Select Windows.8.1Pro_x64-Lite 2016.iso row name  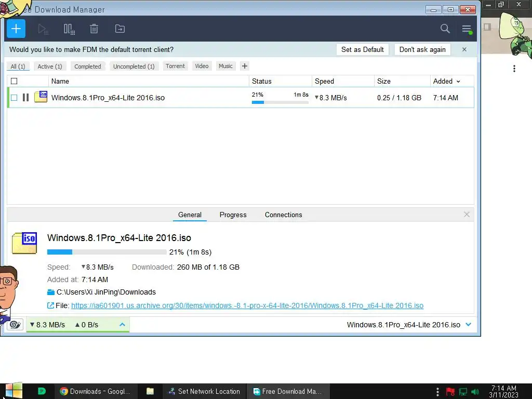pyautogui.click(x=108, y=98)
